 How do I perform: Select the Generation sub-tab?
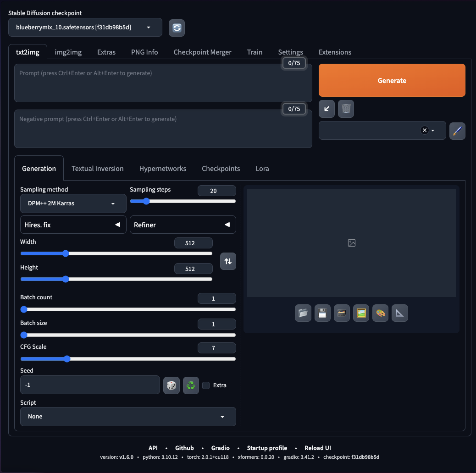[39, 169]
